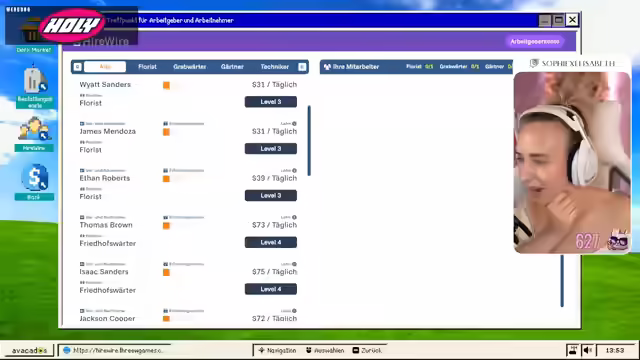The width and height of the screenshot is (640, 360).
Task: Click the left square icon in category filter bar
Action: [78, 67]
